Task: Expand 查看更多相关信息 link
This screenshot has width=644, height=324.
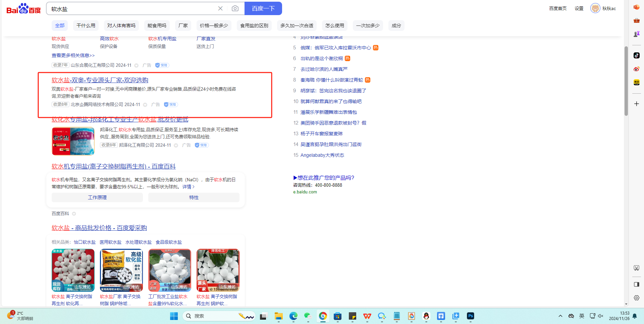Action: [73, 55]
